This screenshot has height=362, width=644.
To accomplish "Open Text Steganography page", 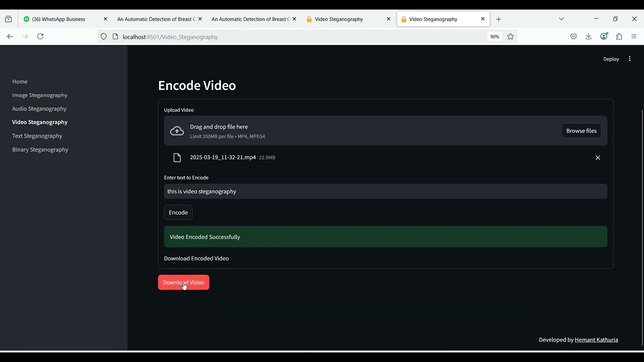I will [37, 136].
